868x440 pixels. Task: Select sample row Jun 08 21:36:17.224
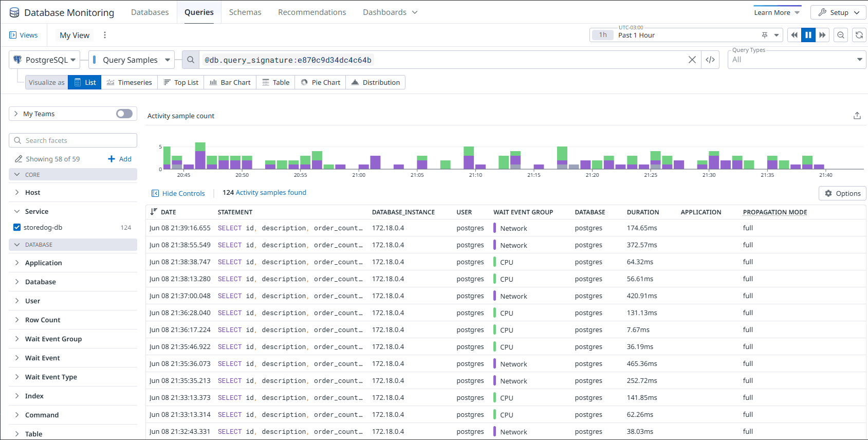(x=506, y=329)
